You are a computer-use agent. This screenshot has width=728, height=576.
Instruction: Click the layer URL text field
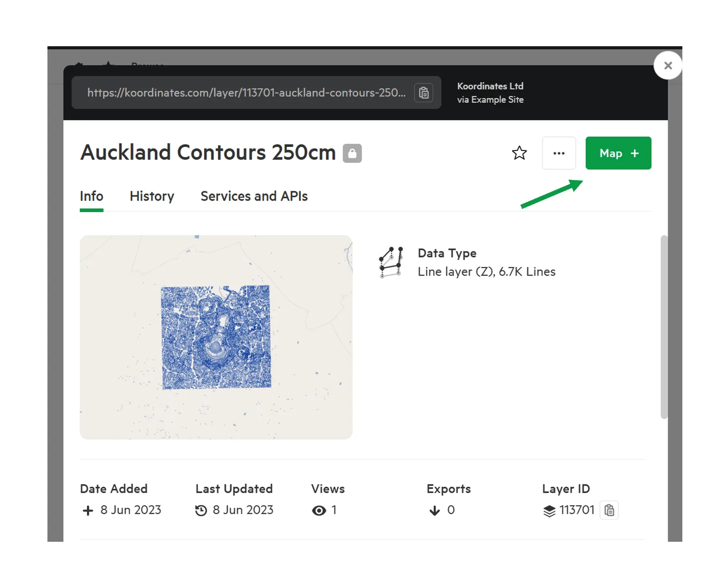246,93
